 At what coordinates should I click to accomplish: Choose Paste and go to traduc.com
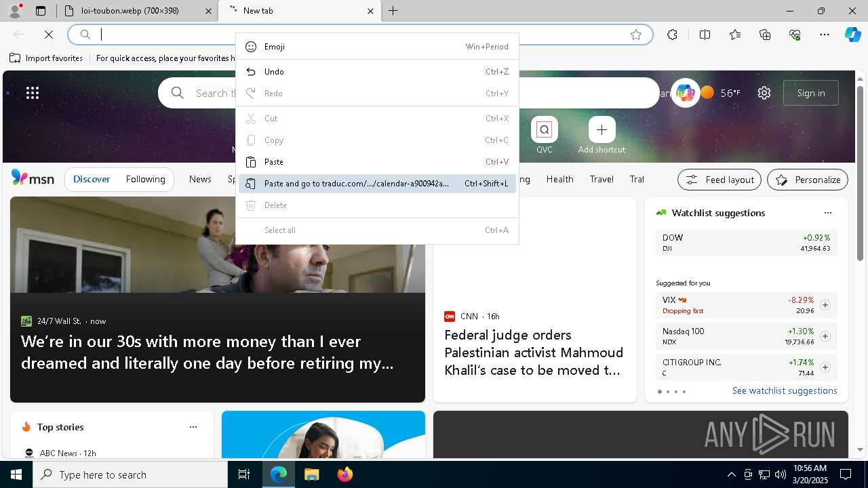pyautogui.click(x=377, y=184)
